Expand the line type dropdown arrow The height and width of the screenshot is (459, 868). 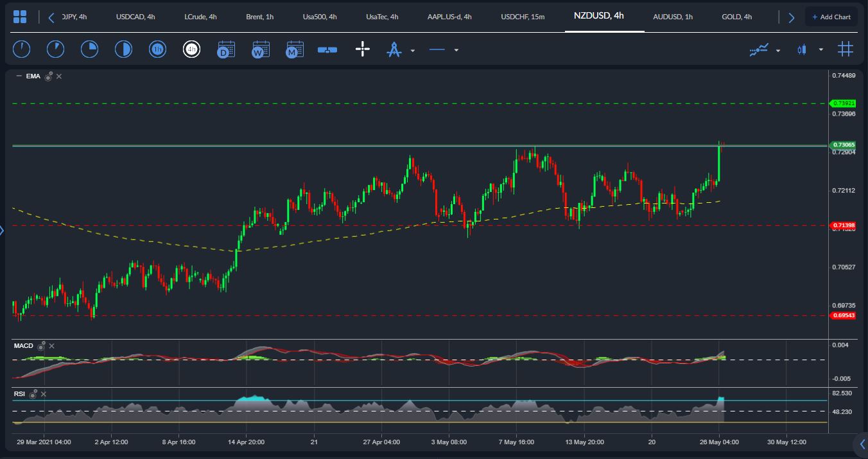click(x=456, y=50)
